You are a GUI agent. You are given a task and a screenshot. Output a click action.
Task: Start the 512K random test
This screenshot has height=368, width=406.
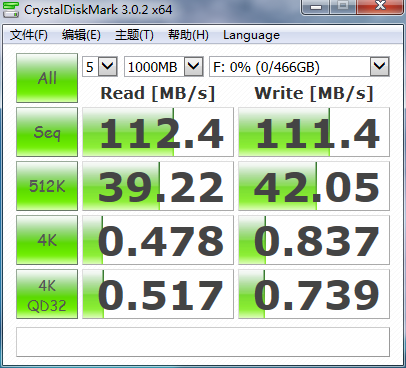pos(47,186)
